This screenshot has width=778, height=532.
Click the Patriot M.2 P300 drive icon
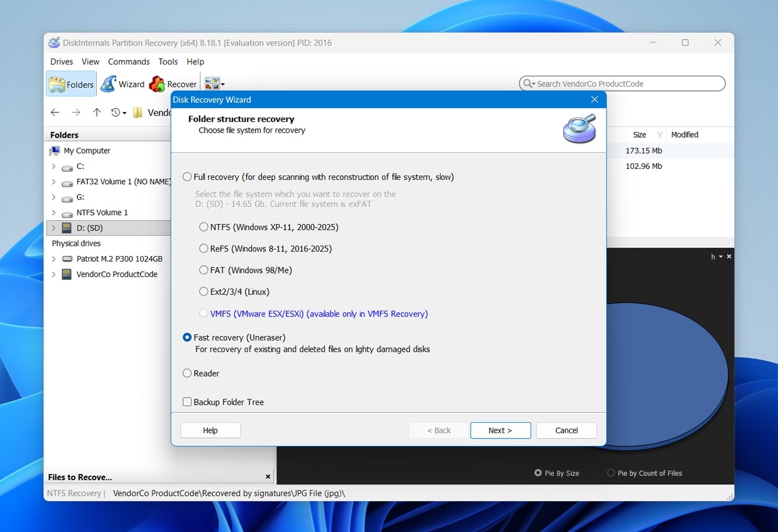point(67,259)
